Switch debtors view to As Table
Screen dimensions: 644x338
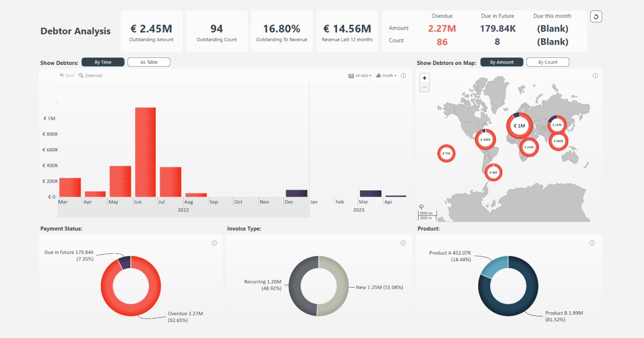[149, 62]
